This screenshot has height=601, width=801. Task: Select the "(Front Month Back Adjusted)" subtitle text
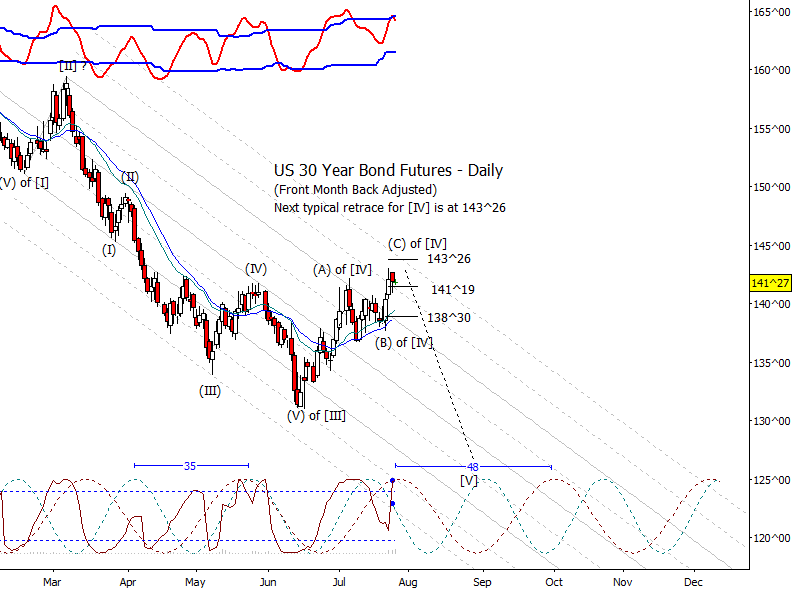pos(356,190)
